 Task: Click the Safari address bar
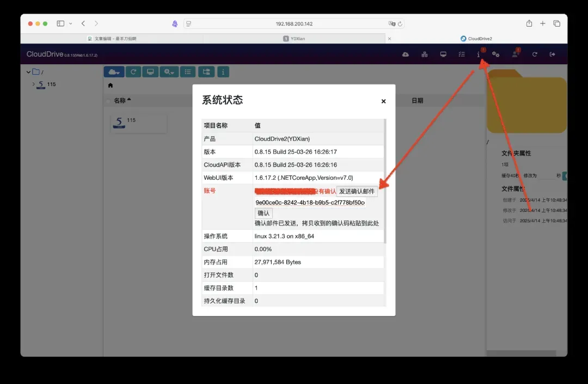click(x=294, y=24)
